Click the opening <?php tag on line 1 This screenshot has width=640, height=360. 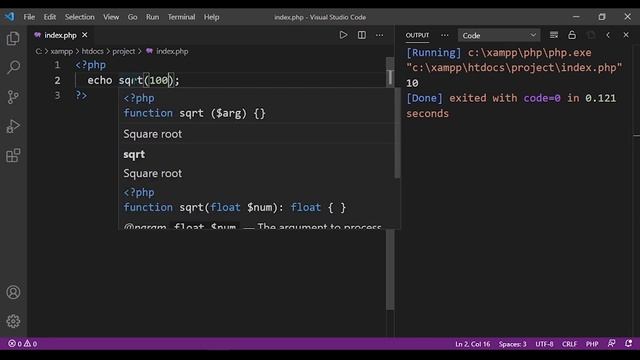tap(91, 65)
